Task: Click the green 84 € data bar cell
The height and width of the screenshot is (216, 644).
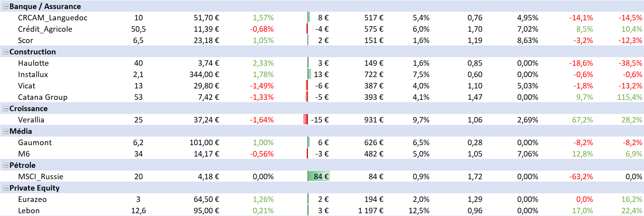Action: coord(318,177)
